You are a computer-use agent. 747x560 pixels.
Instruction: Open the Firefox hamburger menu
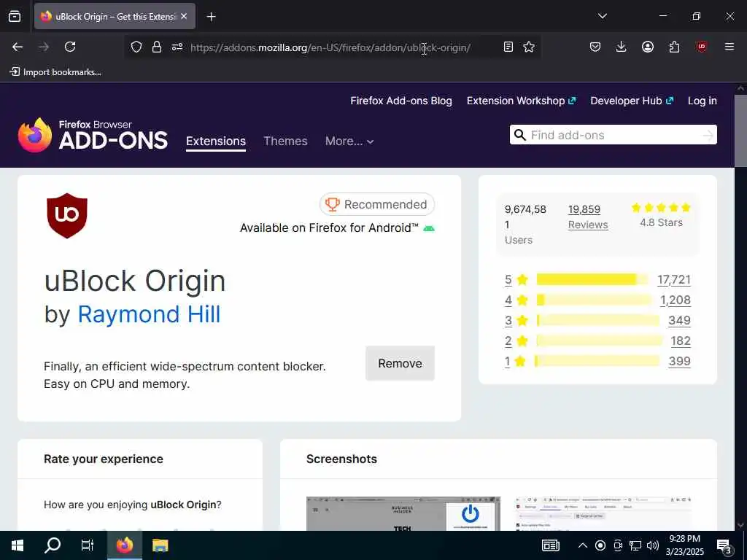click(x=729, y=47)
